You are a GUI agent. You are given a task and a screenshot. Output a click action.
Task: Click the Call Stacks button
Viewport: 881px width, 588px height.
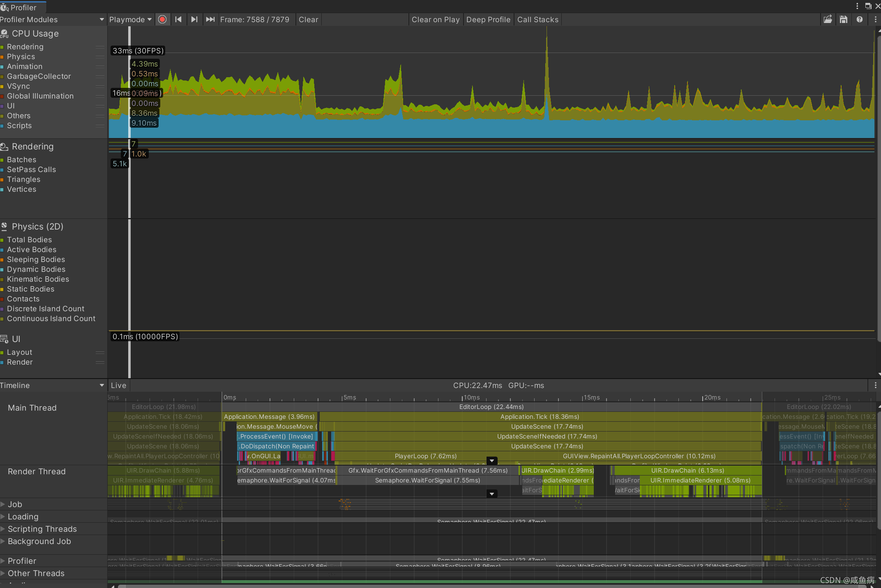pyautogui.click(x=537, y=19)
